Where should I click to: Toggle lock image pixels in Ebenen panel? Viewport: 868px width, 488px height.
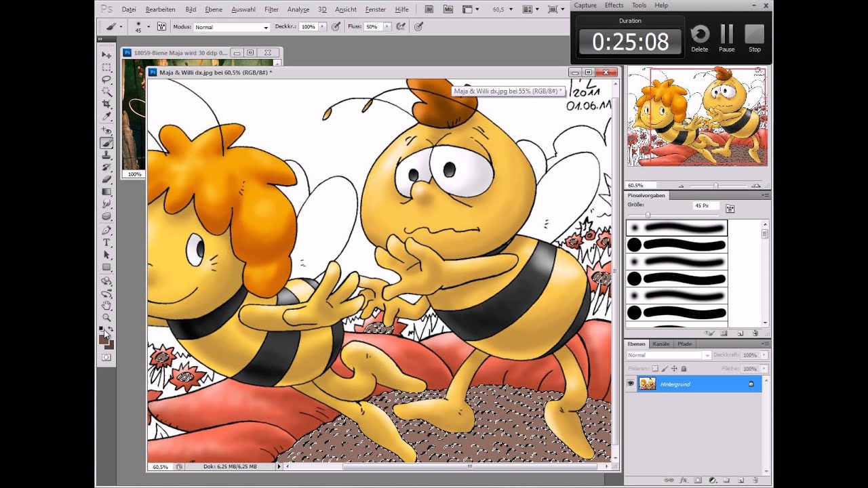[665, 369]
